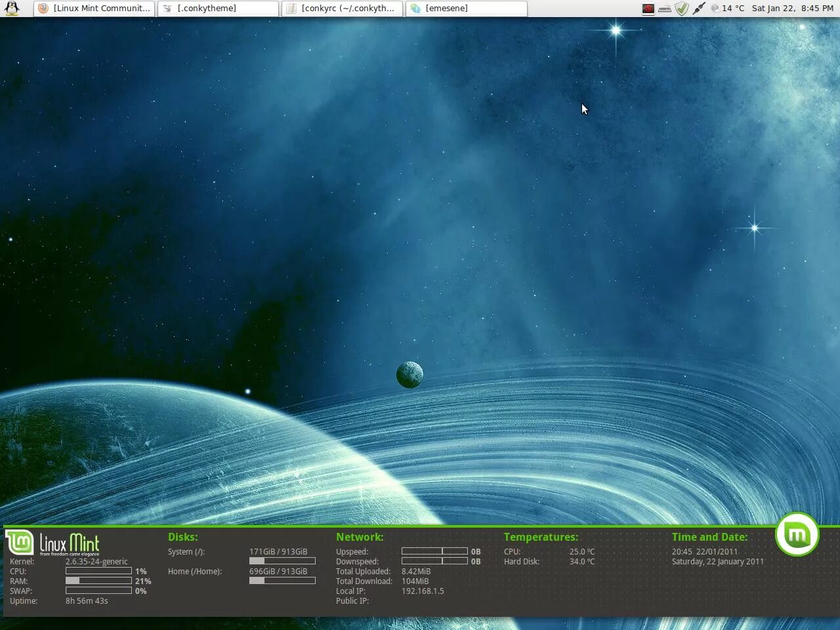This screenshot has width=840, height=630.
Task: Click the red recorder tray icon
Action: coord(648,9)
